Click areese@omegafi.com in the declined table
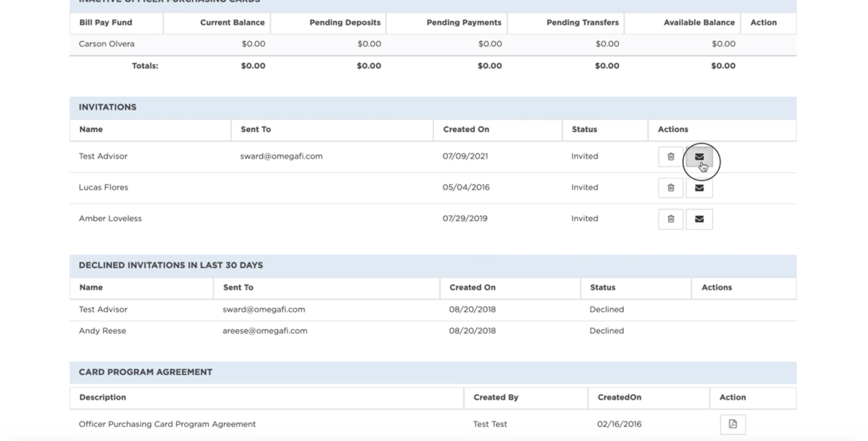The height and width of the screenshot is (441, 868). tap(265, 331)
